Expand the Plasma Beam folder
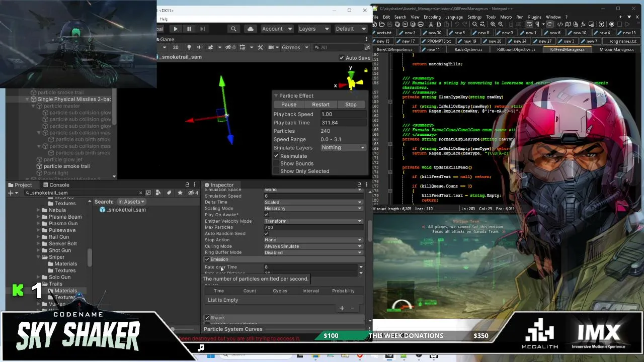Viewport: 644px width, 362px height. click(x=39, y=217)
